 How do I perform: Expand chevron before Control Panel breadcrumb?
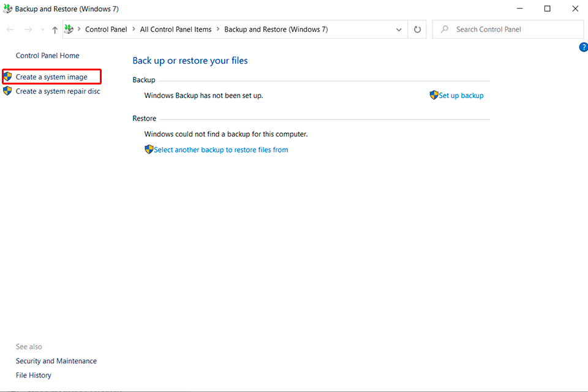coord(79,29)
